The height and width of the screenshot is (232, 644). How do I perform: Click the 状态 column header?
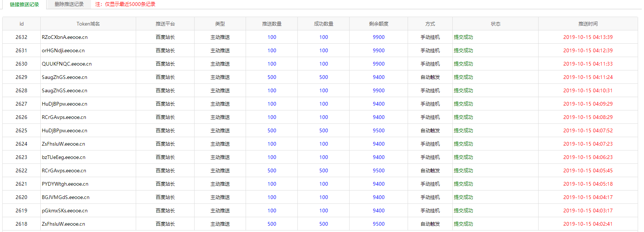tap(495, 24)
